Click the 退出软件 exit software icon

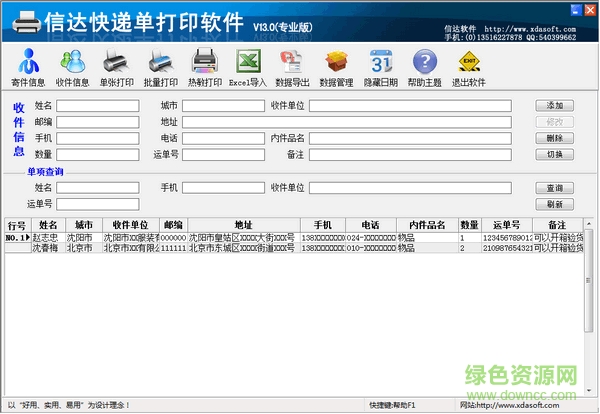468,67
